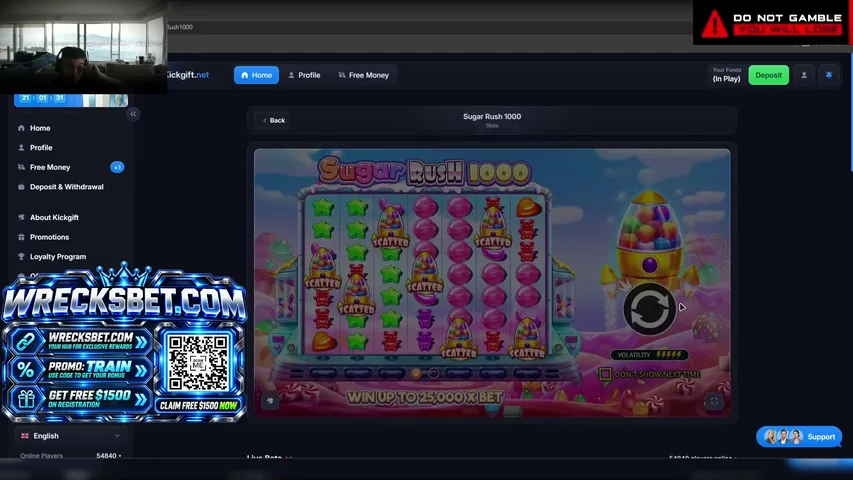
Task: Open Deposit & Withdrawal in the sidebar
Action: (66, 187)
